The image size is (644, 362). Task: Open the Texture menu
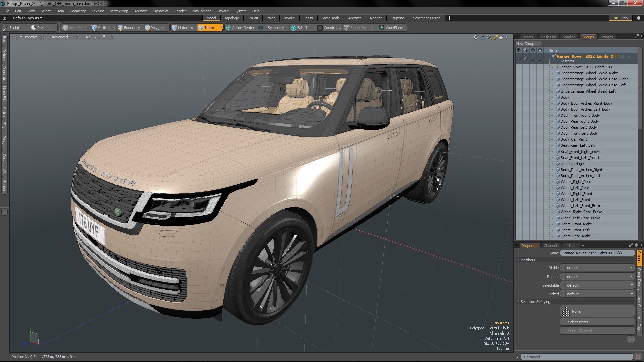click(98, 11)
